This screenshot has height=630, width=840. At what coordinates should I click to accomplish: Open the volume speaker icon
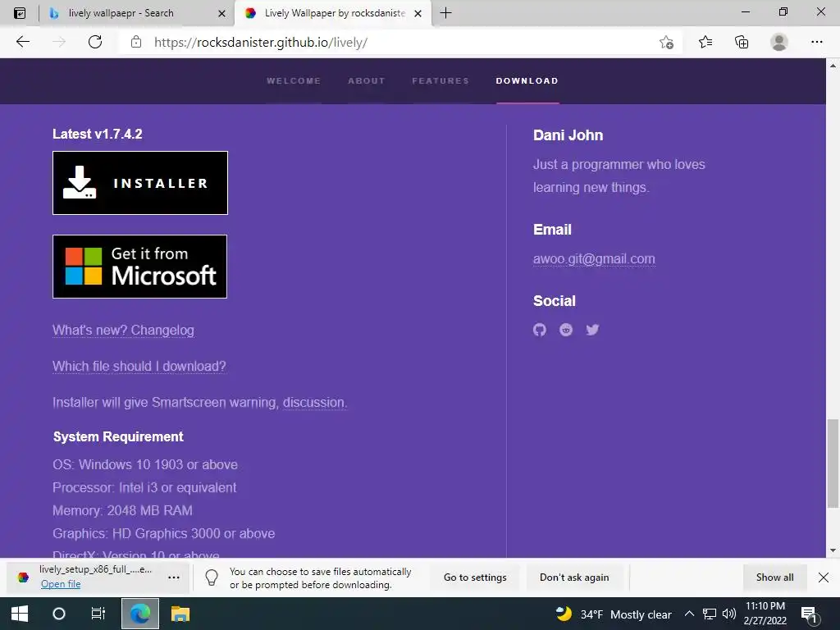point(728,614)
